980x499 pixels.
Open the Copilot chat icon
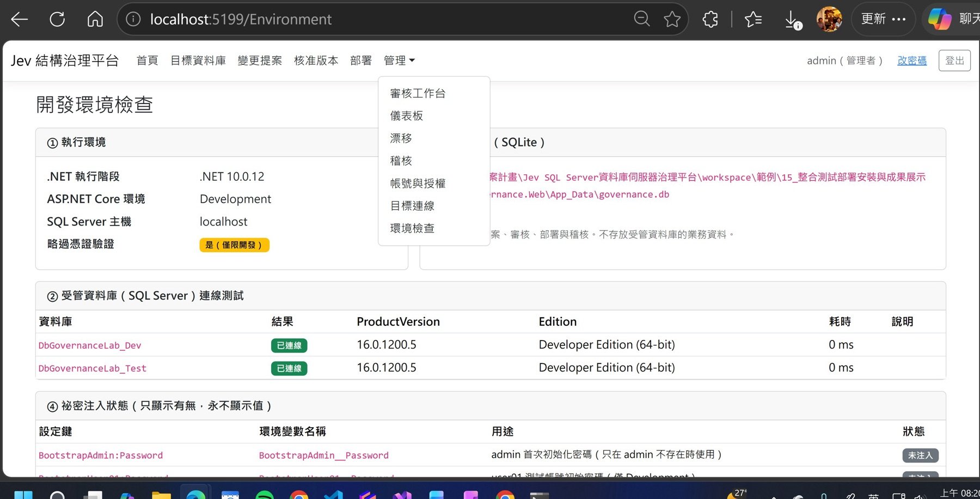pyautogui.click(x=940, y=19)
